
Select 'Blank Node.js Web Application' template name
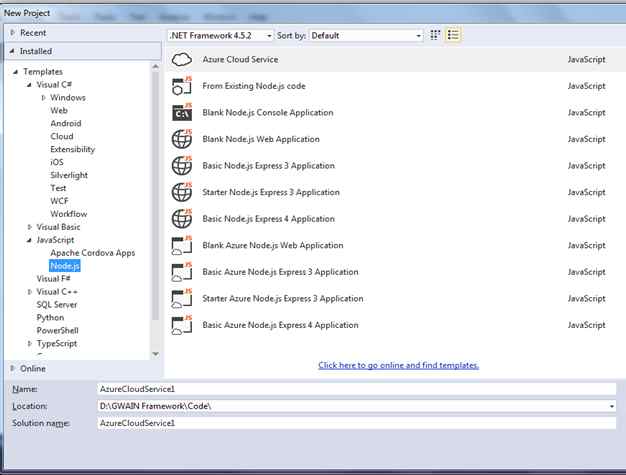point(261,139)
